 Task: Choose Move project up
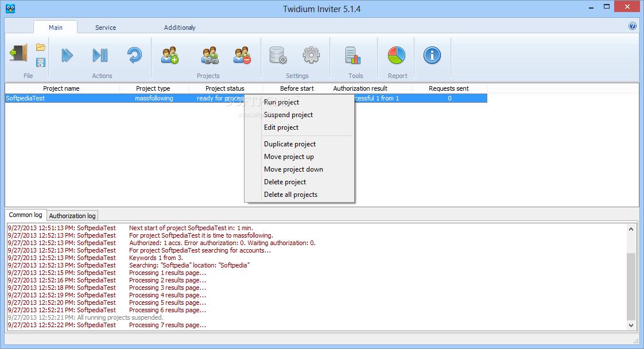coord(289,157)
